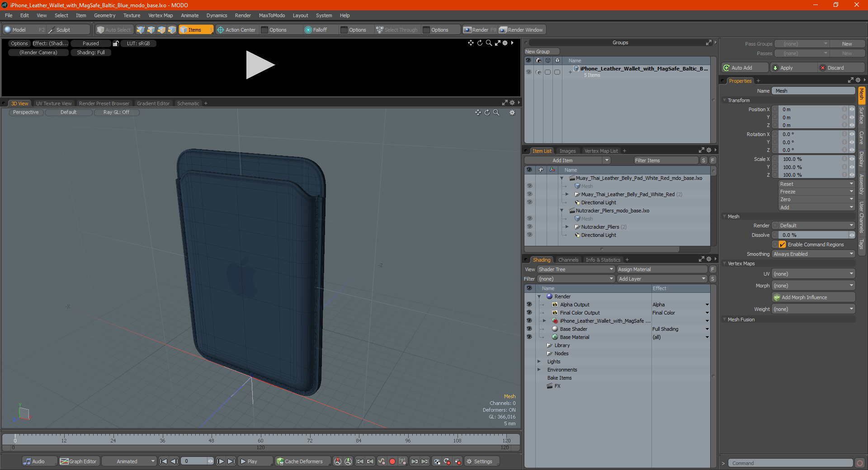
Task: Open Animated keying mode dropdown
Action: [129, 461]
